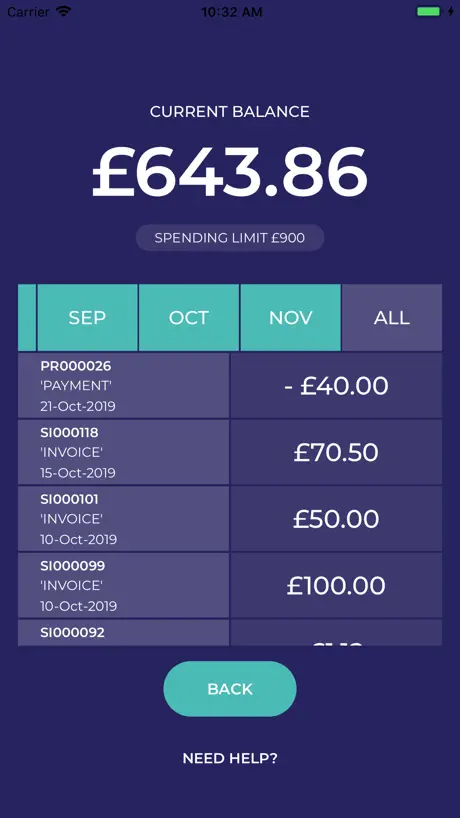Screen dimensions: 460x818
Task: Tap the Wi-Fi status icon
Action: (64, 11)
